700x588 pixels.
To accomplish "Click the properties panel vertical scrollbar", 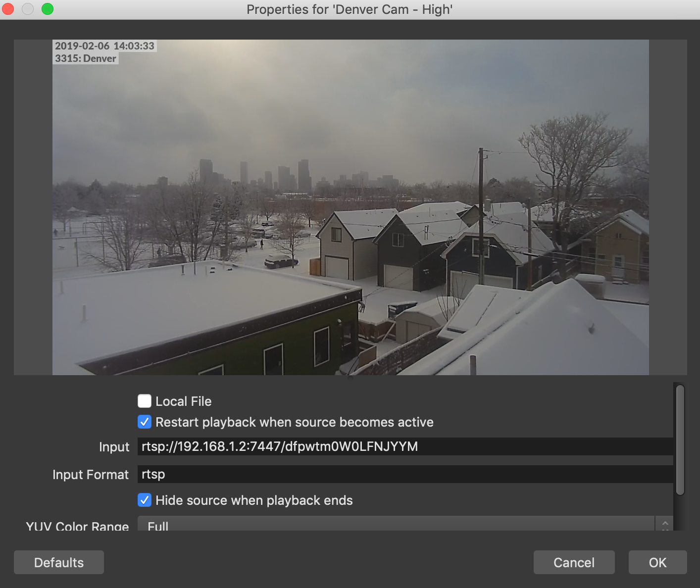I will (680, 440).
